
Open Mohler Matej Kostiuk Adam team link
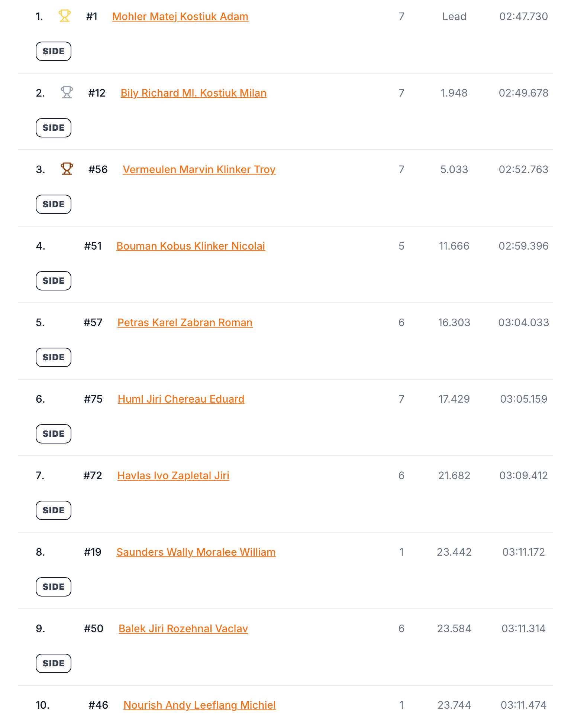[180, 17]
